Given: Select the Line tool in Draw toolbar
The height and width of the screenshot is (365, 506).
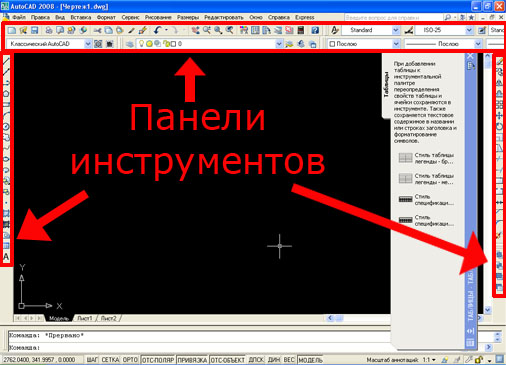Looking at the screenshot, I should coord(6,61).
